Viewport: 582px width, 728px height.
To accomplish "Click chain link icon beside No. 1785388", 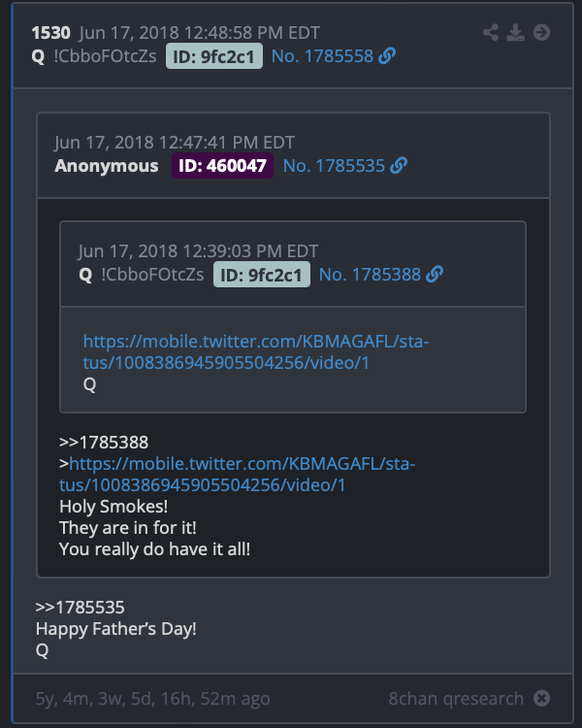I will [x=435, y=275].
